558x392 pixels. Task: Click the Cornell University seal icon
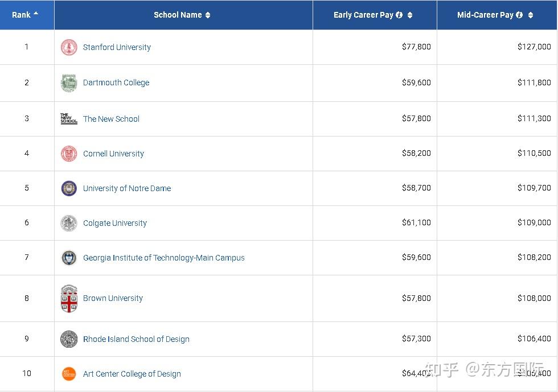point(69,154)
